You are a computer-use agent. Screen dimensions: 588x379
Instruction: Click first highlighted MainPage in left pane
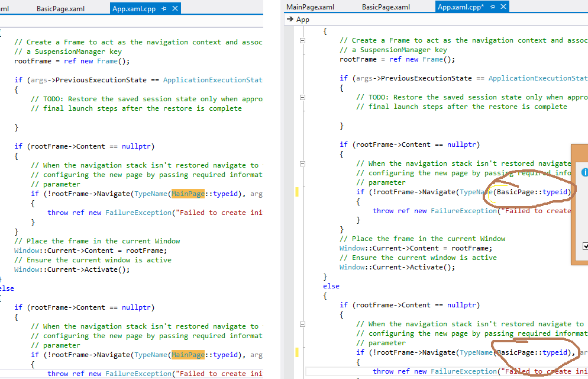click(x=188, y=194)
